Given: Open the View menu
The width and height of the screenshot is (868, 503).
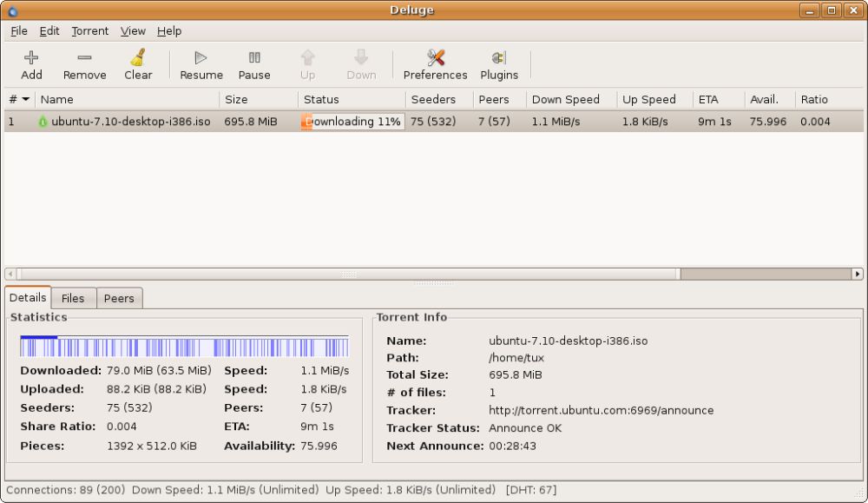Looking at the screenshot, I should [x=133, y=31].
